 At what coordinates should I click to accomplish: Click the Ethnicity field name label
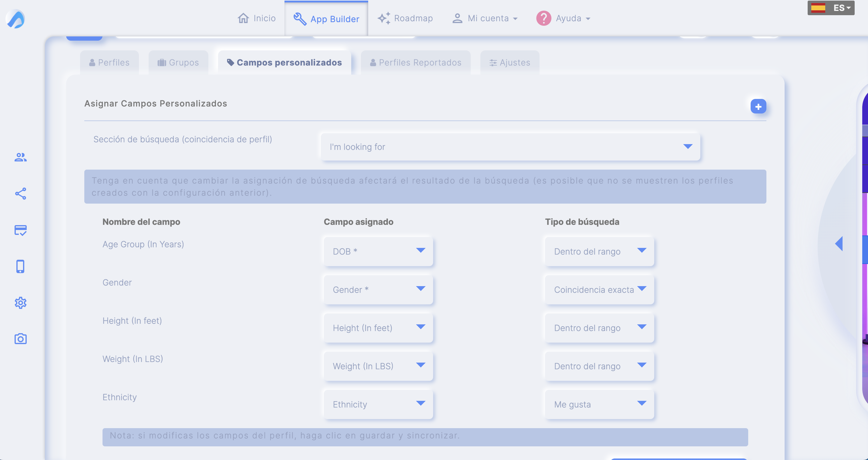[x=119, y=397]
